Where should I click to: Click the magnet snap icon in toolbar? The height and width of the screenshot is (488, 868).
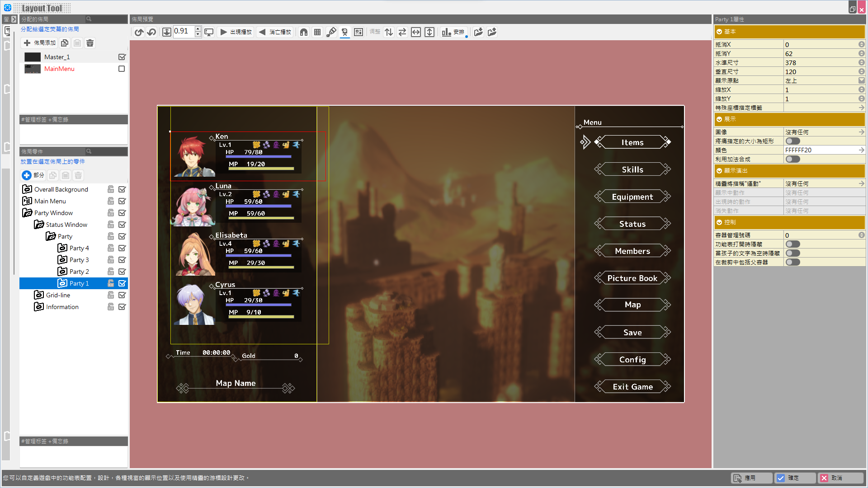(304, 32)
